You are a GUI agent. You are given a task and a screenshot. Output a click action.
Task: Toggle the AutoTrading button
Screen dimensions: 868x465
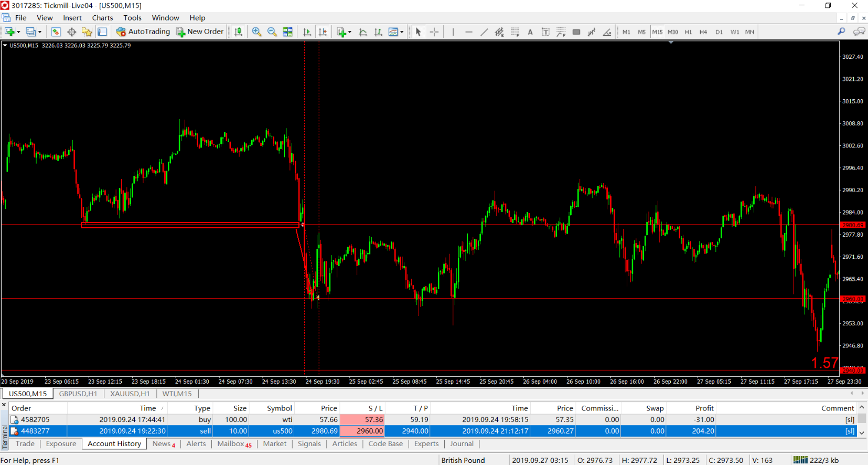(143, 31)
